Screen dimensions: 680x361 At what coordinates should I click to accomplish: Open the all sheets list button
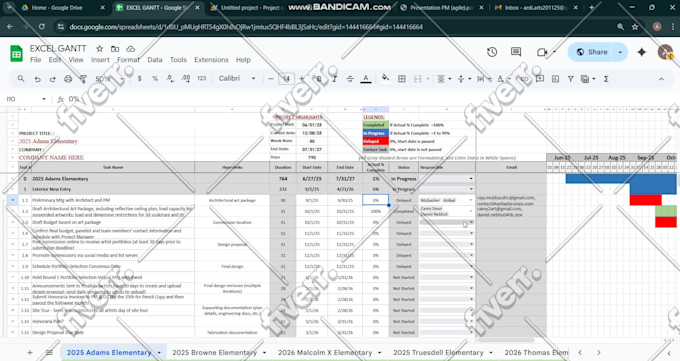[x=49, y=352]
